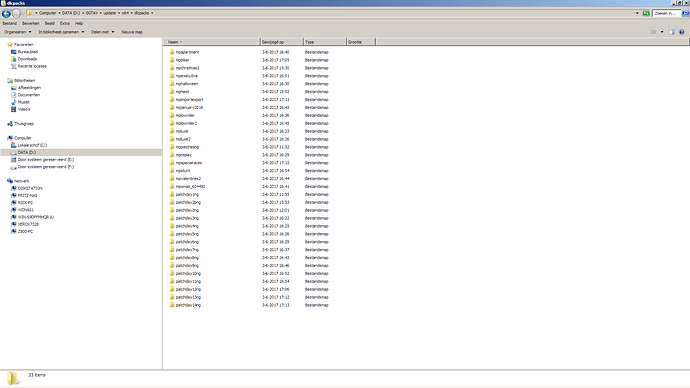Open DISKSTATION network computer

click(x=30, y=188)
